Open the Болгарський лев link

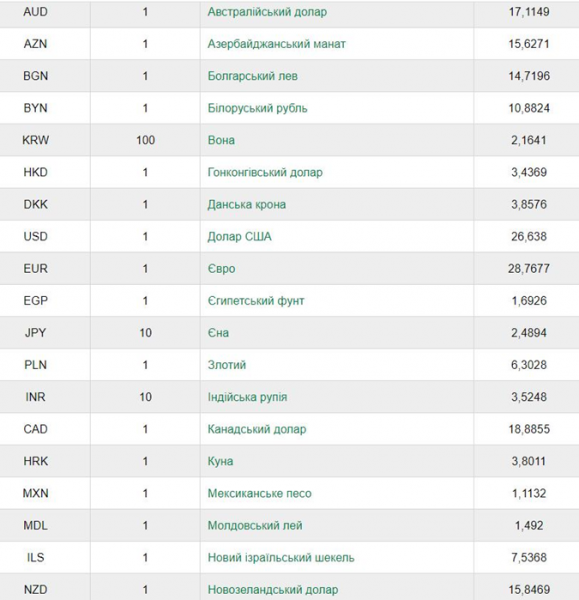click(x=253, y=76)
